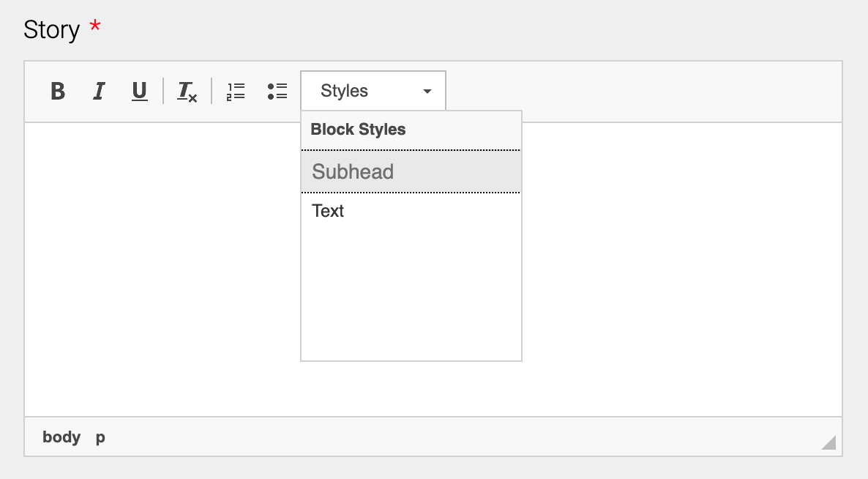
Task: Select the 'body' element in the breadcrumb path
Action: pyautogui.click(x=61, y=437)
